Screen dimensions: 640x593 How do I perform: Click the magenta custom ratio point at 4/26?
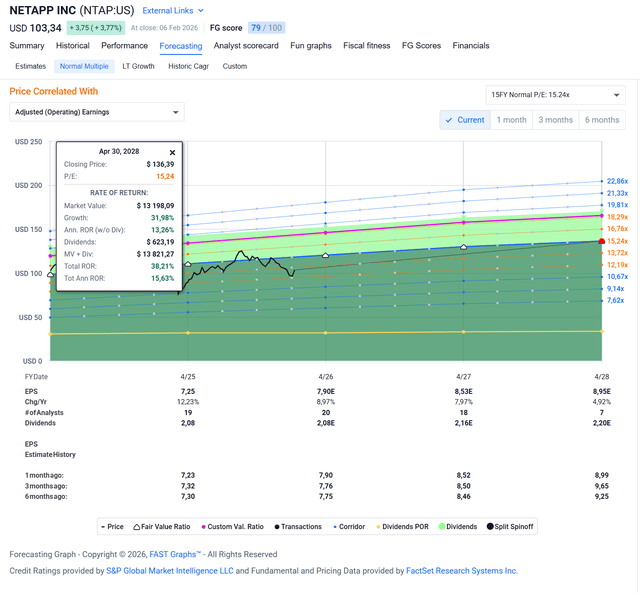(x=325, y=233)
